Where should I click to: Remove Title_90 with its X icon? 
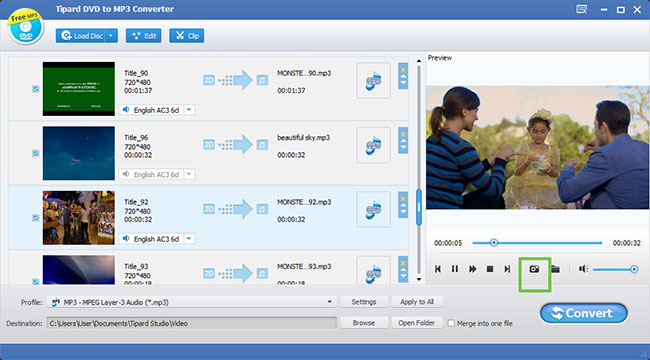tap(403, 70)
